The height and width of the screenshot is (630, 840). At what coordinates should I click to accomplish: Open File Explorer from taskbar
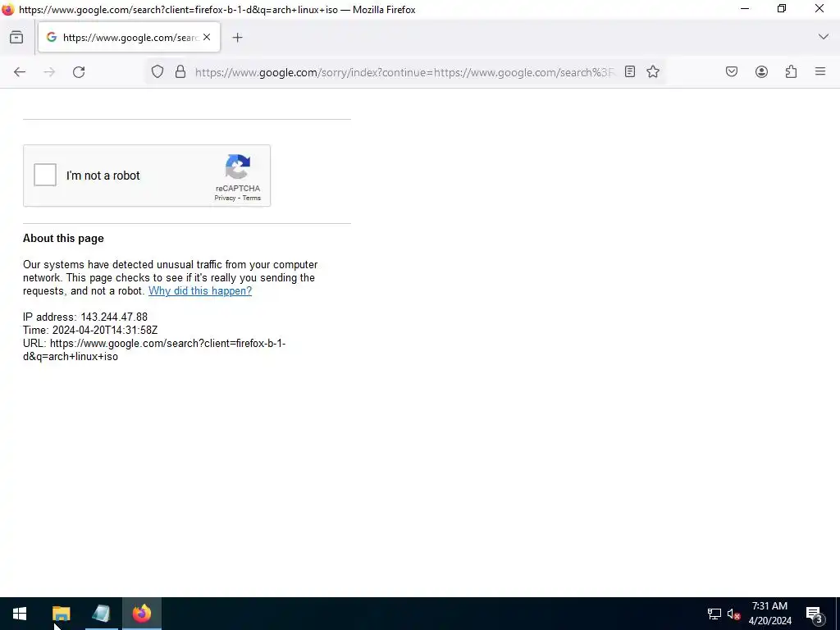pyautogui.click(x=61, y=614)
